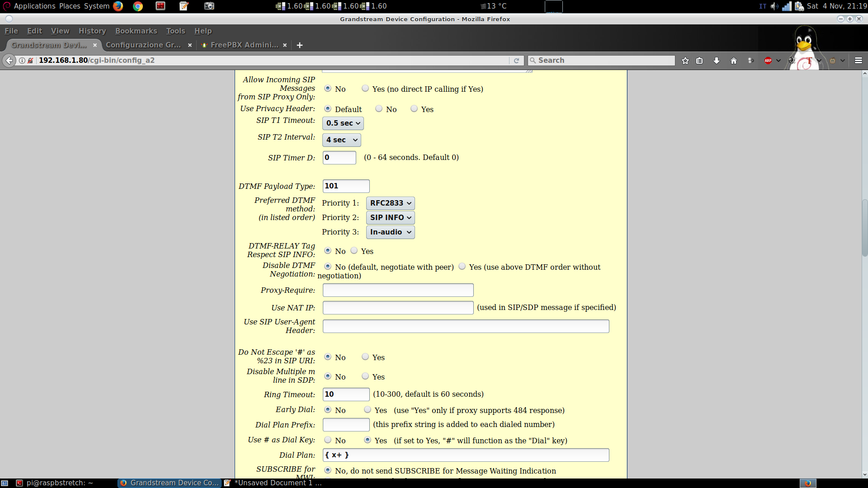Launch Chrome from the top panel
868x488 pixels.
click(138, 6)
